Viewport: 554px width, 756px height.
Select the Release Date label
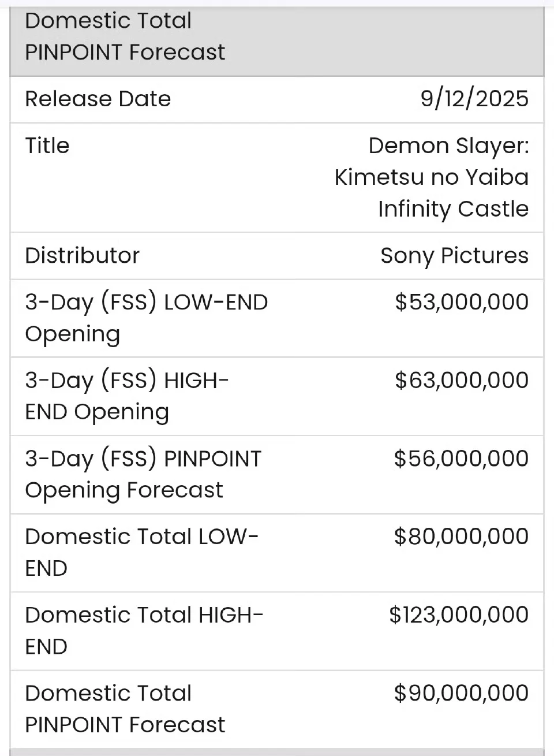point(98,99)
